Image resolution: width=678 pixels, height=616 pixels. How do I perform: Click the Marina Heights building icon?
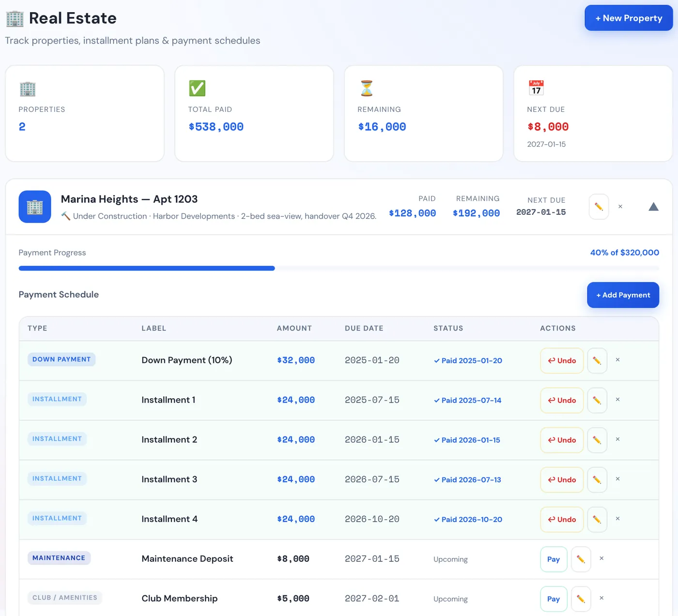[35, 207]
